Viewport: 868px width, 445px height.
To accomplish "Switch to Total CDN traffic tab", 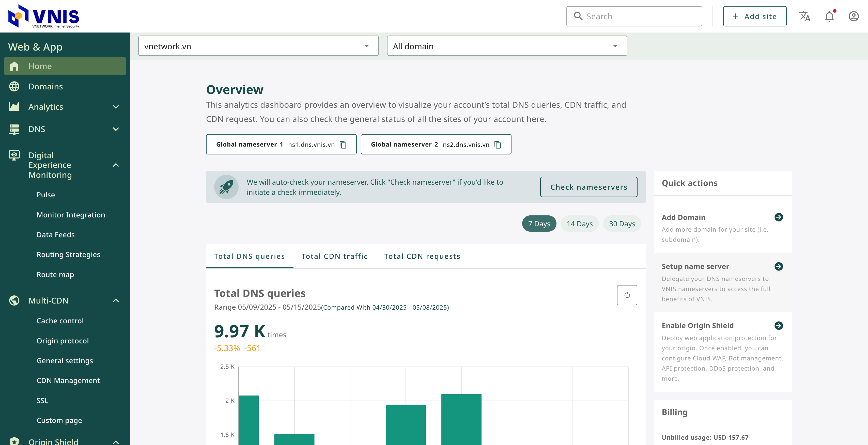I will coord(334,256).
